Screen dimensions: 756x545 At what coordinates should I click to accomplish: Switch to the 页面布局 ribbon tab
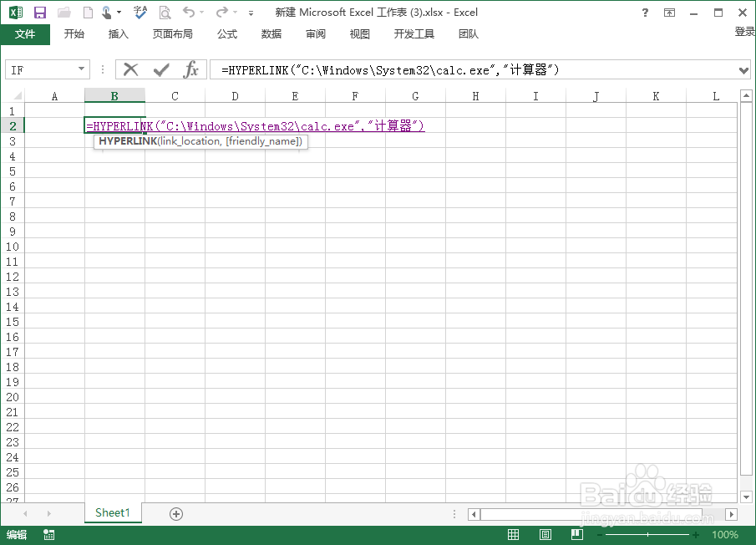click(x=173, y=33)
